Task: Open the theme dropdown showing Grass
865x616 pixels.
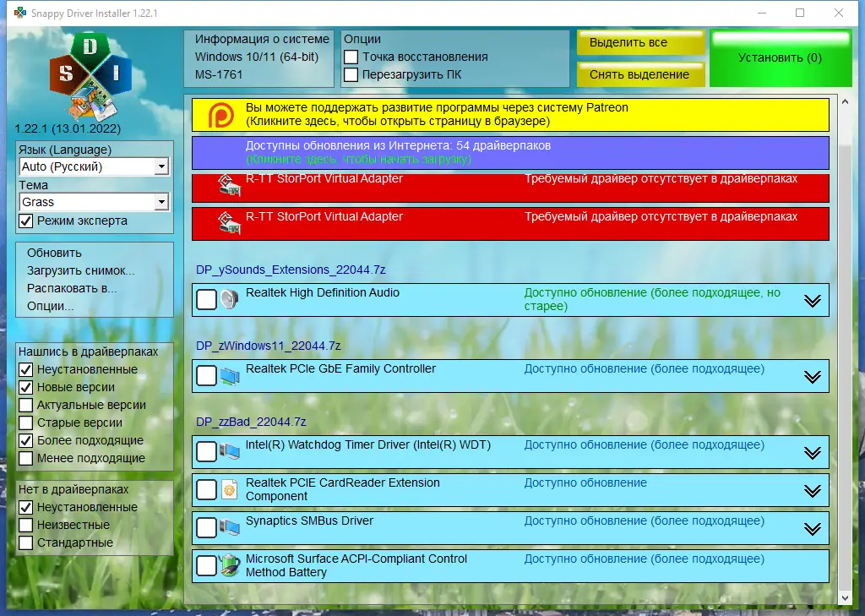Action: 94,202
